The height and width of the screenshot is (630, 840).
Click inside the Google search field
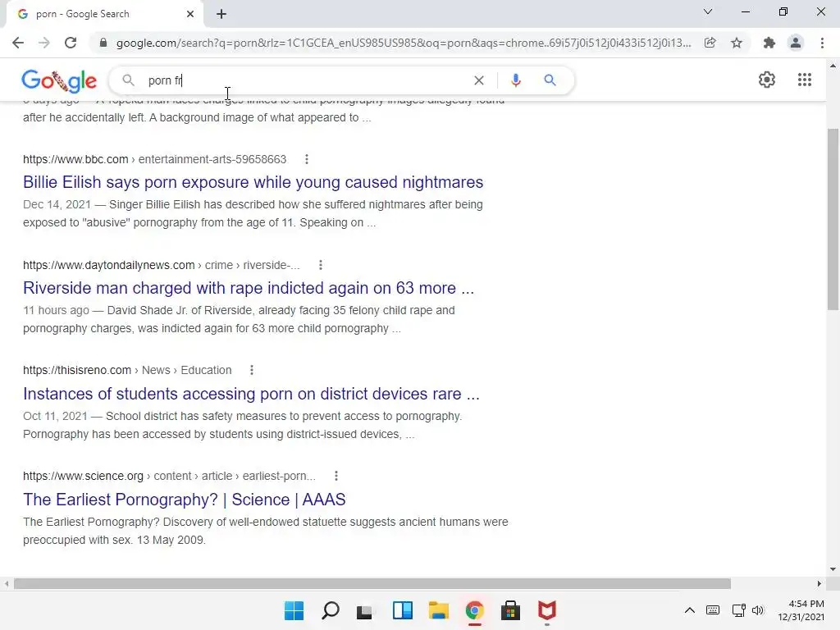pos(305,80)
